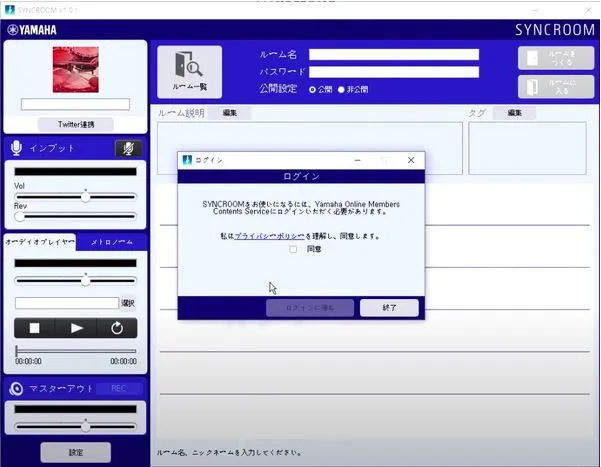Select the 非公開 private radio button
This screenshot has height=467, width=601.
coord(341,89)
